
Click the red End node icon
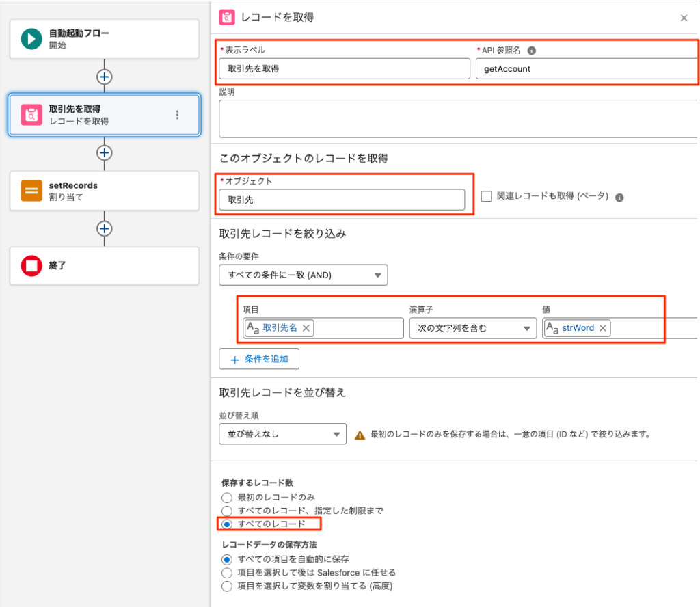[x=31, y=266]
